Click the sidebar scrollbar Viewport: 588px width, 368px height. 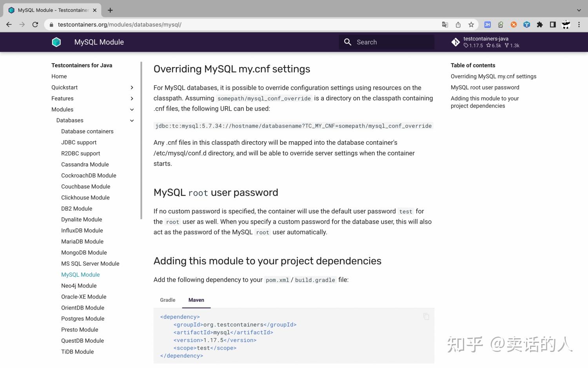coord(141,140)
